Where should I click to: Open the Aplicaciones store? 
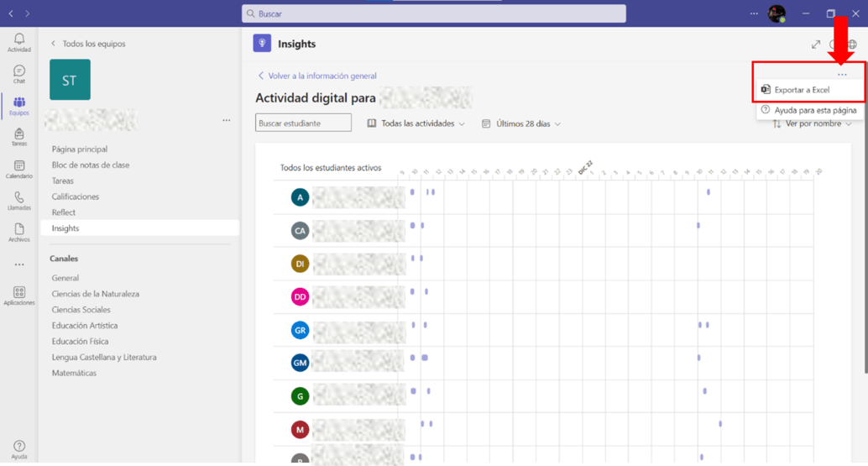[x=18, y=296]
